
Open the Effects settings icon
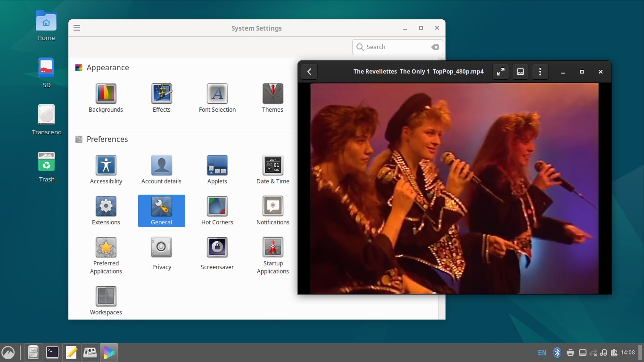click(162, 98)
